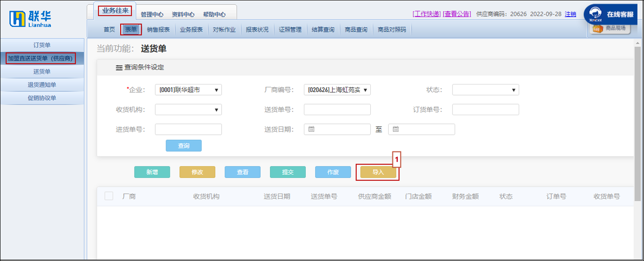This screenshot has height=261, width=644.
Task: Click the 查看 button
Action: click(243, 172)
